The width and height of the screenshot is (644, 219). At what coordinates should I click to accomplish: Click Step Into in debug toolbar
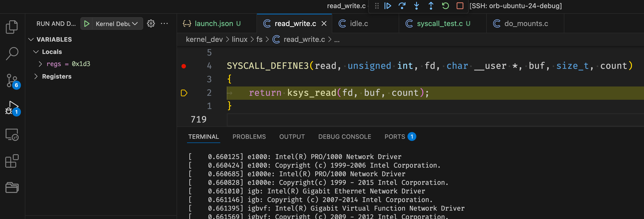[x=417, y=6]
